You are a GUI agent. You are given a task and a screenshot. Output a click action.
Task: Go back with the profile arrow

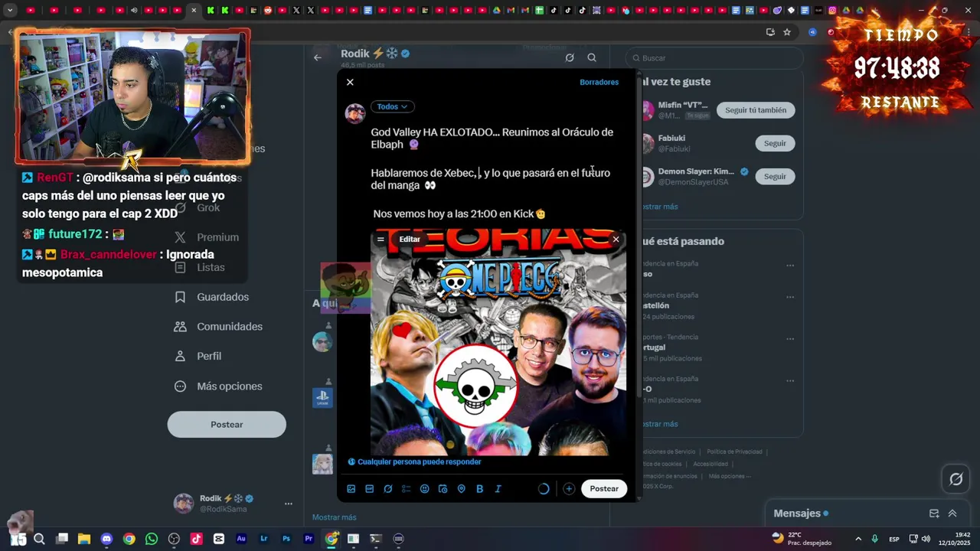pyautogui.click(x=318, y=57)
